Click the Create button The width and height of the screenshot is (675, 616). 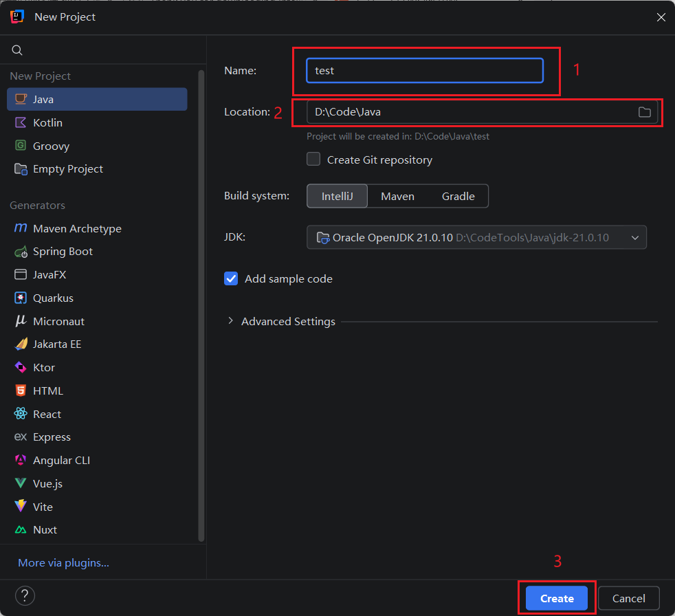pyautogui.click(x=557, y=598)
